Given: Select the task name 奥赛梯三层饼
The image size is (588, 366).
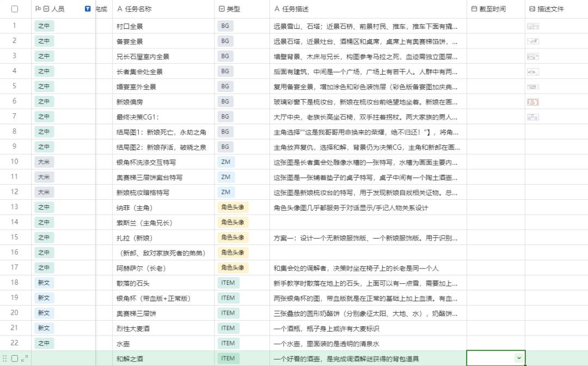Looking at the screenshot, I should [x=136, y=314].
